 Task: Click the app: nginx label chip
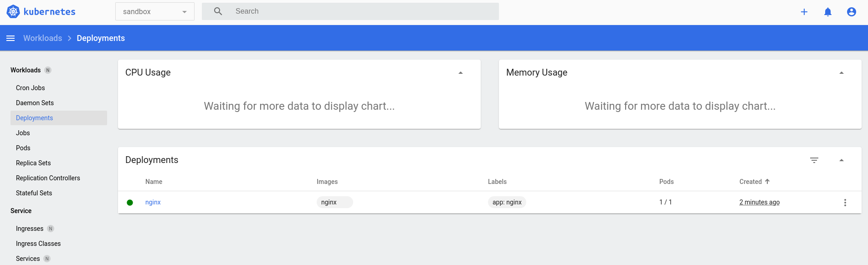click(507, 202)
